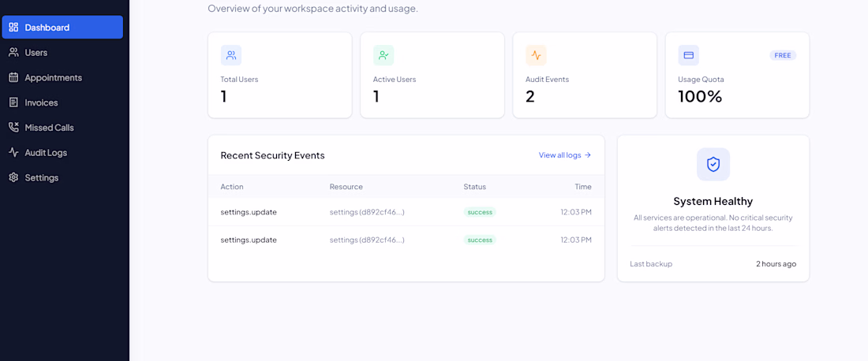This screenshot has height=361, width=868.
Task: Click the Total Users icon
Action: pos(231,55)
